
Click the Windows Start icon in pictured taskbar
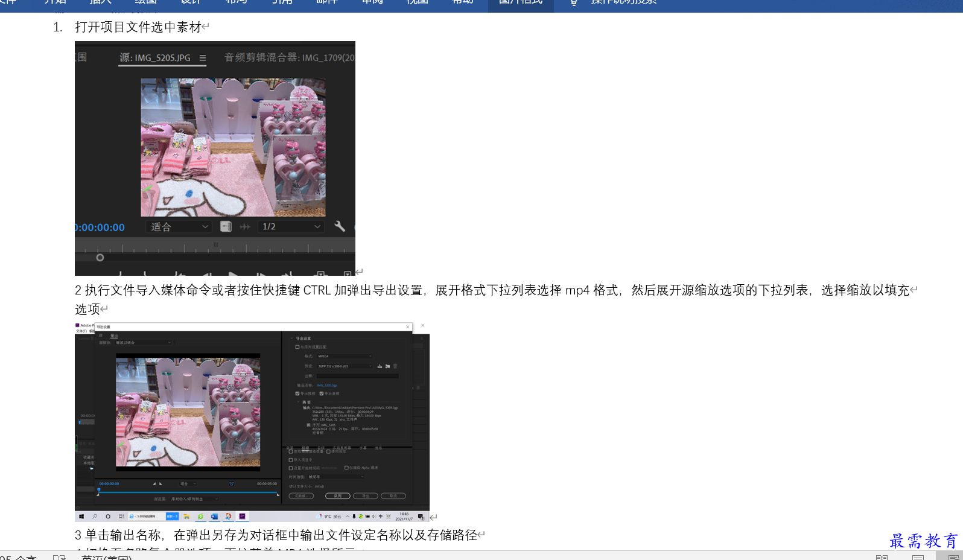pos(81,517)
